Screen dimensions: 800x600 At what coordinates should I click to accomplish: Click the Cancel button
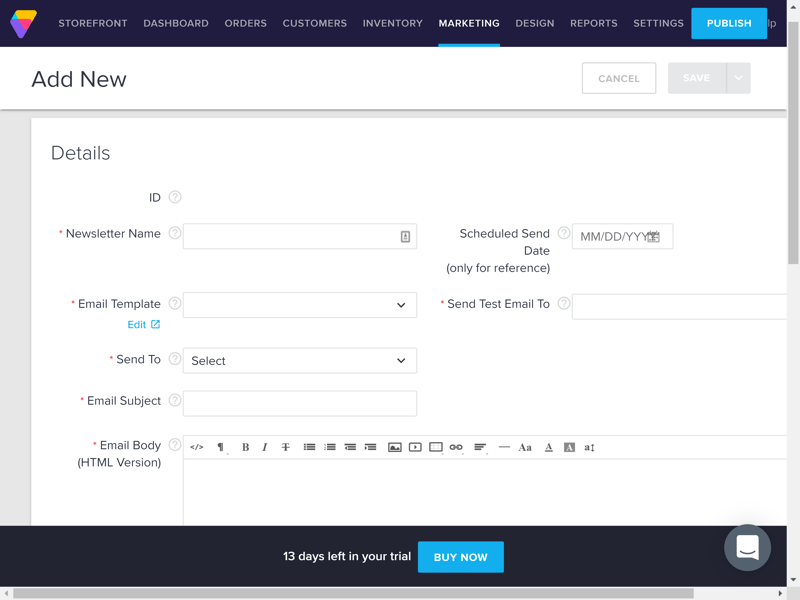pyautogui.click(x=619, y=78)
